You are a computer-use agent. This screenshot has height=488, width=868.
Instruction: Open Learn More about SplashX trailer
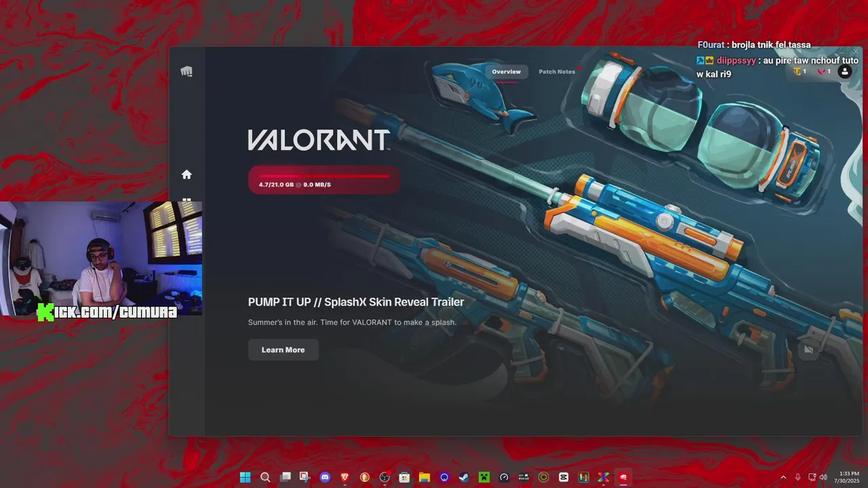(283, 350)
